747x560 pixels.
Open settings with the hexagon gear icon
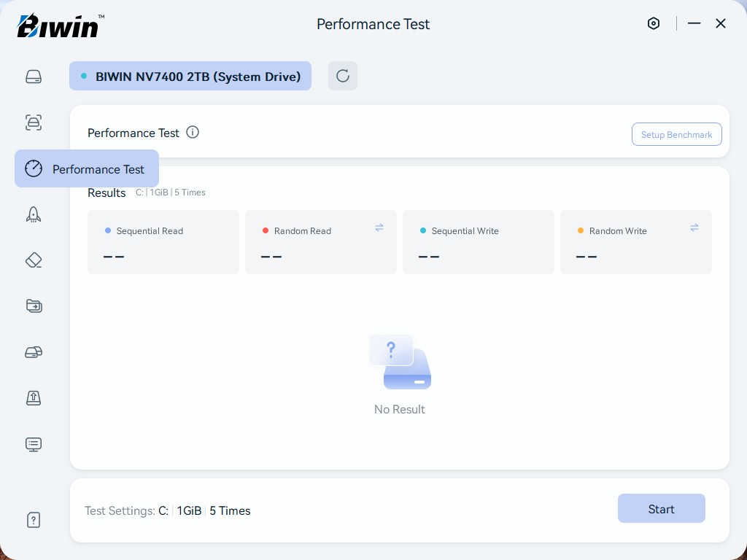[654, 23]
